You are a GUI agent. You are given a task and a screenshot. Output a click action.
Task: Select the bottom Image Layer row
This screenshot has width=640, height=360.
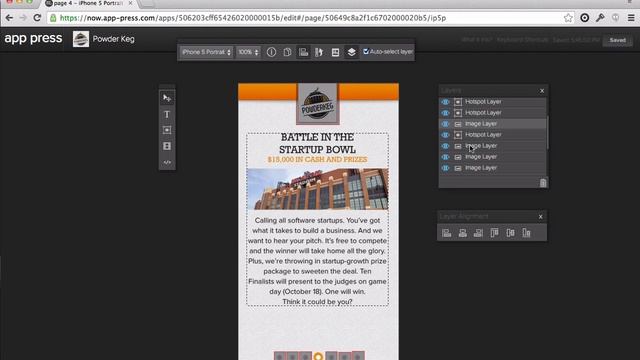(x=492, y=168)
